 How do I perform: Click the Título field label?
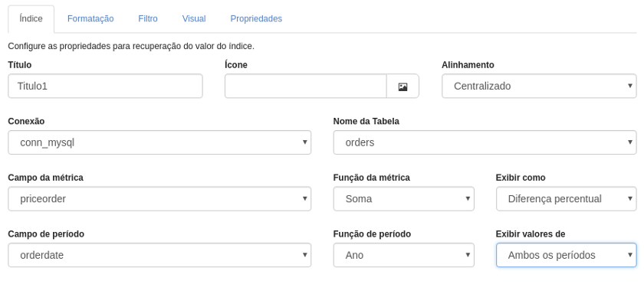(x=20, y=65)
